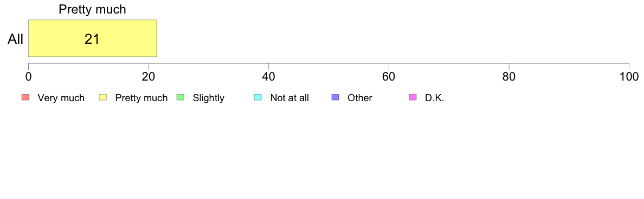The height and width of the screenshot is (199, 644).
Task: Click the 'Pretty much' heading above bar
Action: 92,10
